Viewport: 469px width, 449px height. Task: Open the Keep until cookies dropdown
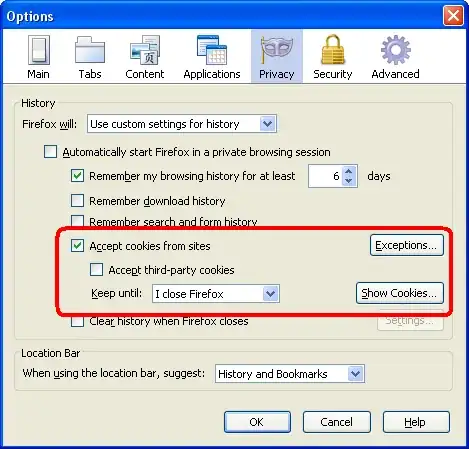[216, 294]
